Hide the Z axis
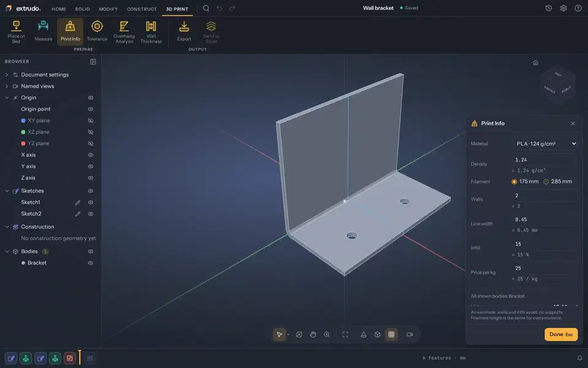The width and height of the screenshot is (588, 368). pos(91,178)
